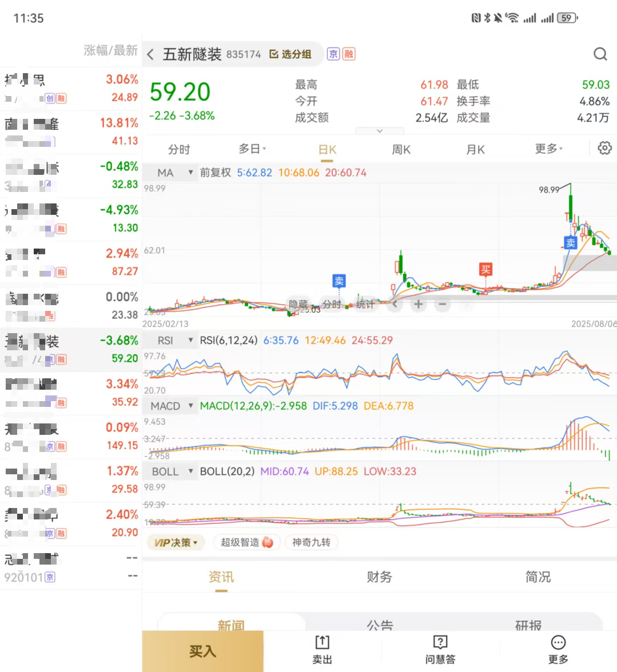This screenshot has width=617, height=672.
Task: Tap the 京 exchange badge beside 选分组
Action: point(333,54)
